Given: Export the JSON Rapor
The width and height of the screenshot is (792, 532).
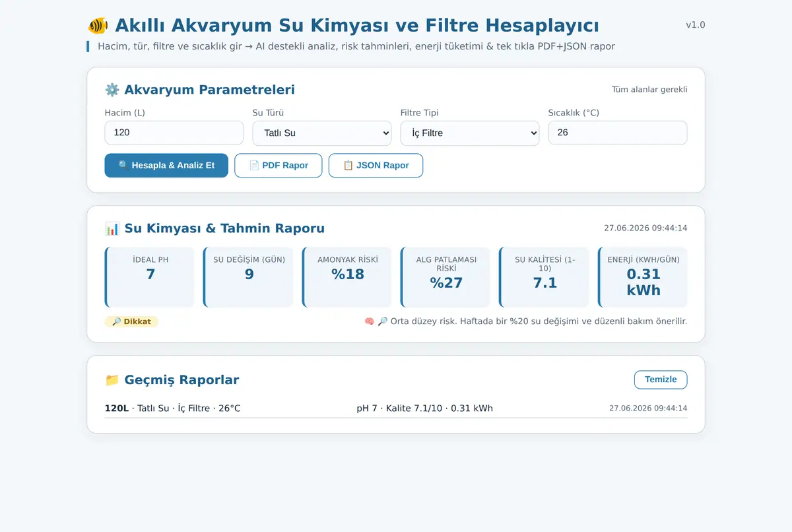Looking at the screenshot, I should (x=376, y=166).
